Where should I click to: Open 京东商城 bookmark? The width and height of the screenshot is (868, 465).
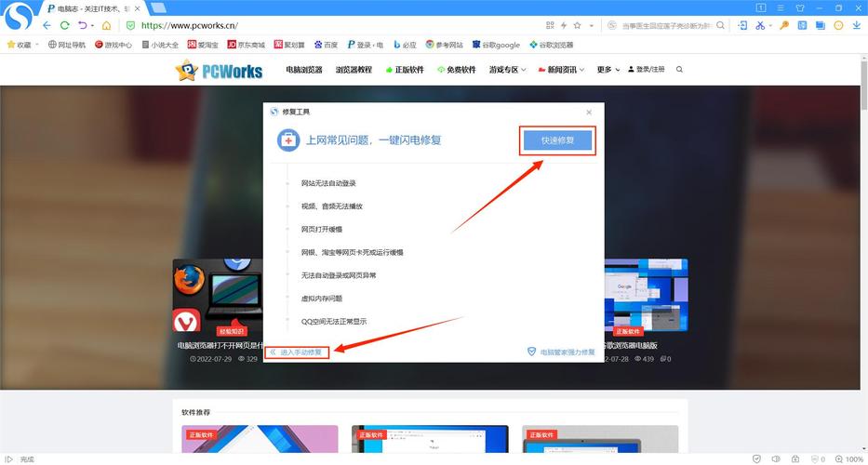coord(247,45)
